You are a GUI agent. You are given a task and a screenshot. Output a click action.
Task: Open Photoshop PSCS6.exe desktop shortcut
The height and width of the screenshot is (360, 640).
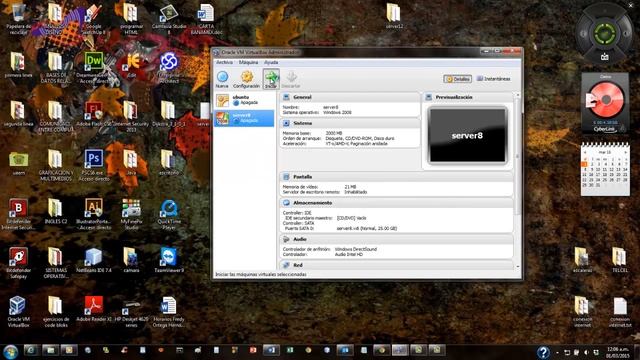click(x=93, y=165)
